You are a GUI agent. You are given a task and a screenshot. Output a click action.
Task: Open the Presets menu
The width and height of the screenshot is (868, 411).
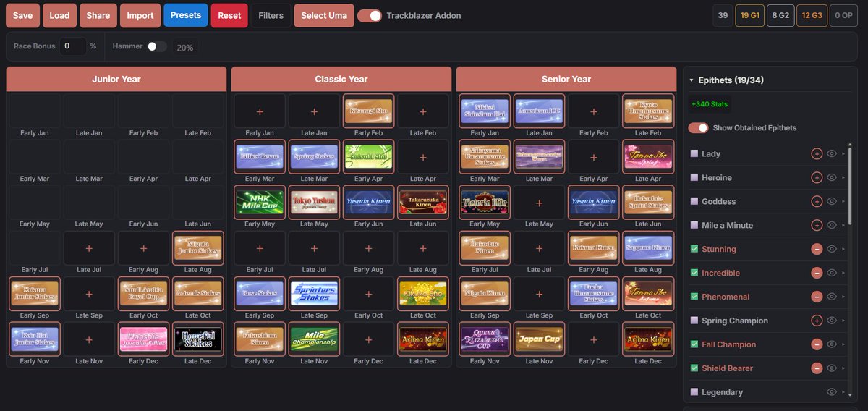tap(186, 15)
